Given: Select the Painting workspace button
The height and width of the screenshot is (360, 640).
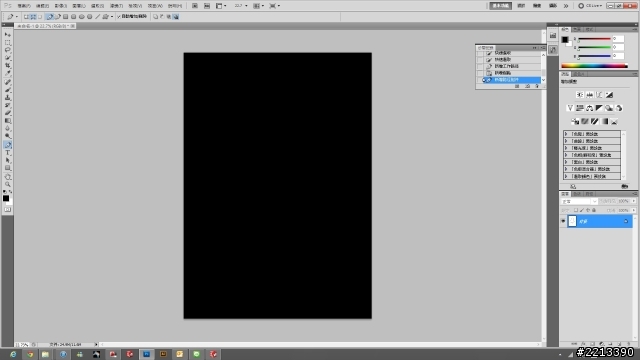Looking at the screenshot, I should coord(538,6).
